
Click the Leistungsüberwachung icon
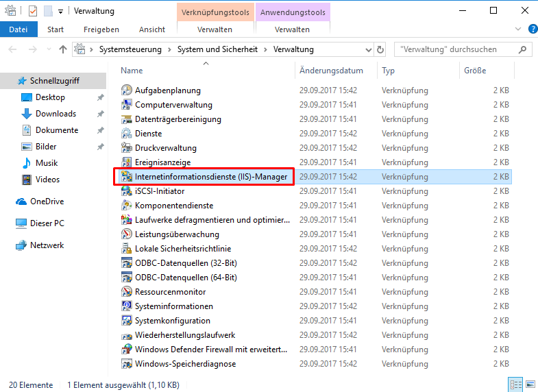(127, 234)
